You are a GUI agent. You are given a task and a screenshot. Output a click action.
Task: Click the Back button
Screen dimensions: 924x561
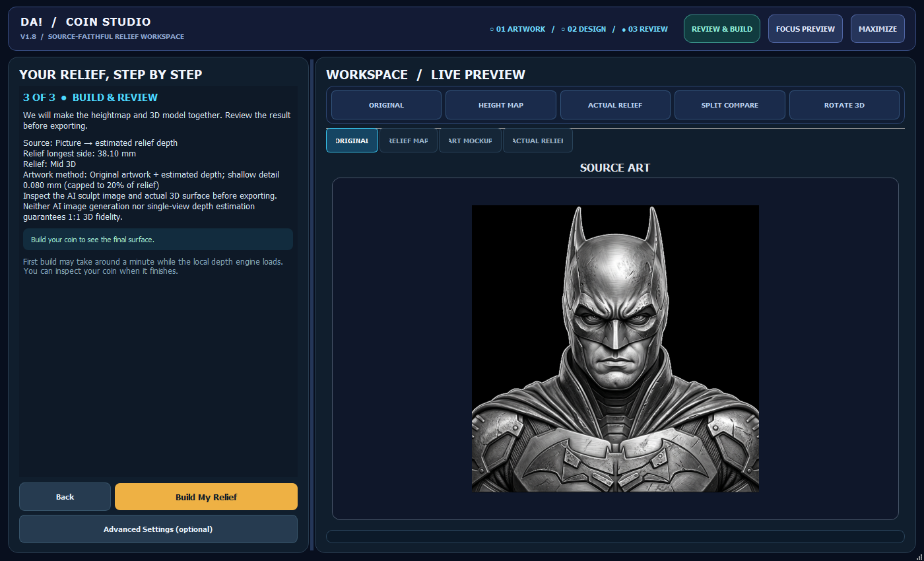65,497
